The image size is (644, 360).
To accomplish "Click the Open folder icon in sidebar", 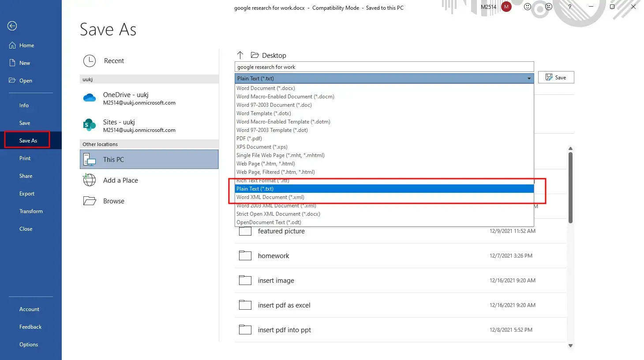I will [12, 81].
